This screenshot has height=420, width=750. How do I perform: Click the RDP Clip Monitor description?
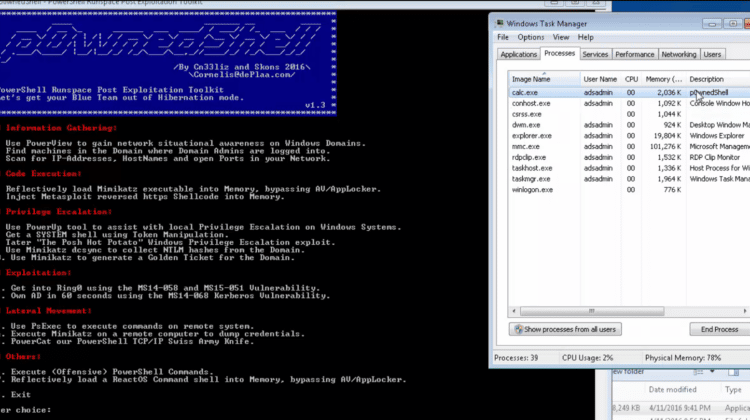point(715,157)
